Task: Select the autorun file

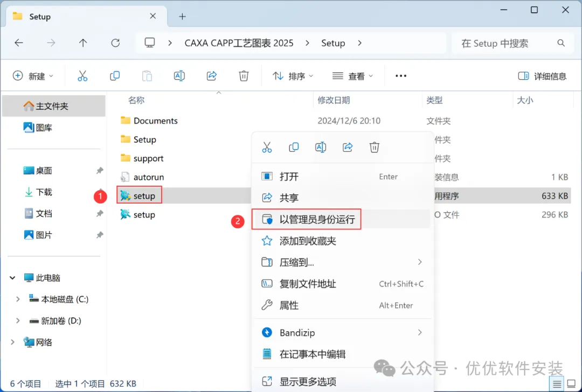Action: 142,177
